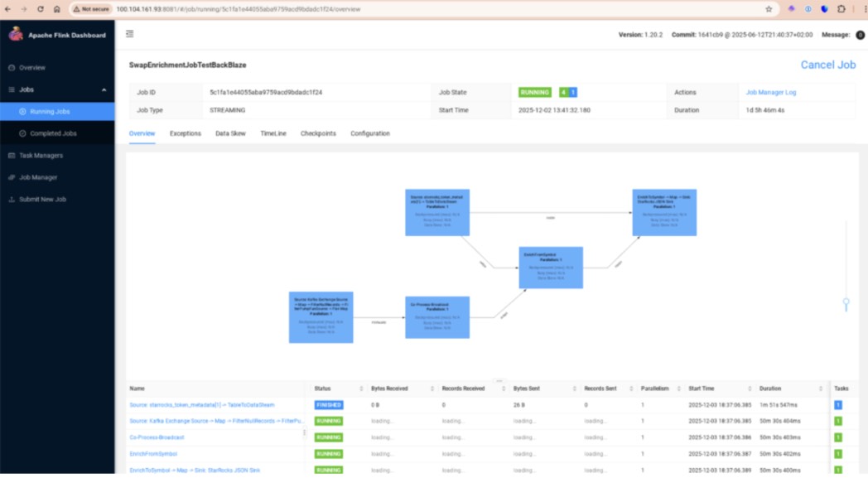
Task: Collapse the Jobs submenu chevron
Action: (x=104, y=89)
